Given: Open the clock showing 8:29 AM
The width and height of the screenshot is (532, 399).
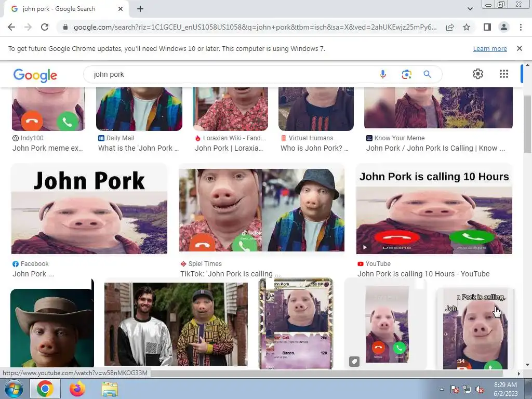Looking at the screenshot, I should [506, 389].
